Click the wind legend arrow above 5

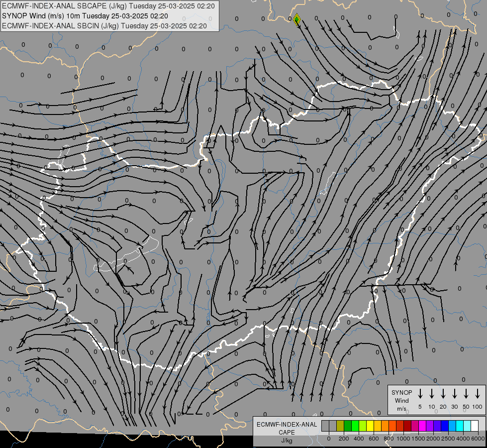tap(420, 394)
